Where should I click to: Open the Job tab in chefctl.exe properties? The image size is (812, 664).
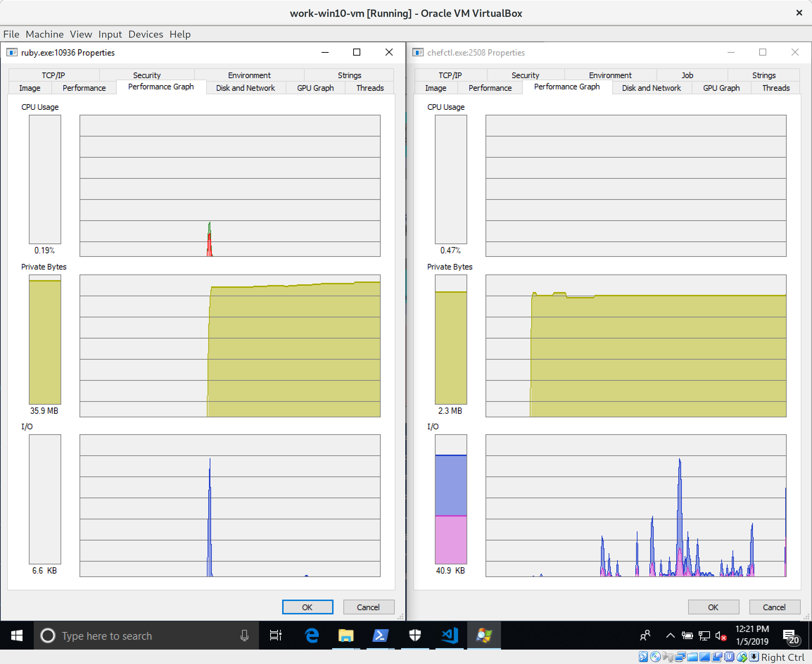pyautogui.click(x=687, y=75)
